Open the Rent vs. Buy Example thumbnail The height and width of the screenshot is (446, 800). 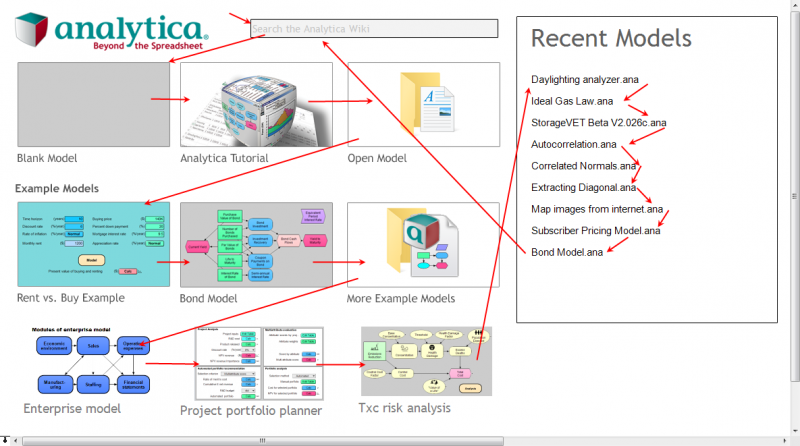pyautogui.click(x=94, y=244)
